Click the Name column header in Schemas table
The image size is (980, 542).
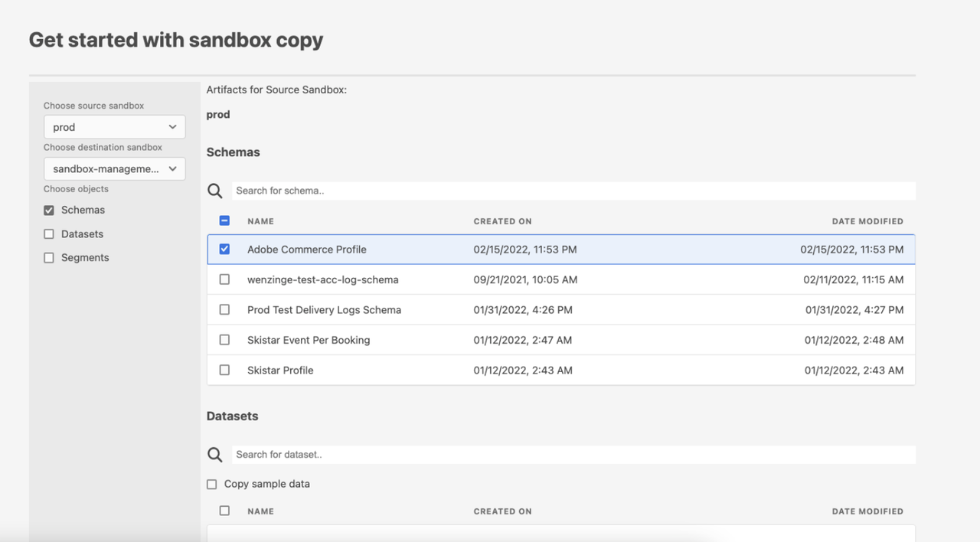(x=260, y=221)
